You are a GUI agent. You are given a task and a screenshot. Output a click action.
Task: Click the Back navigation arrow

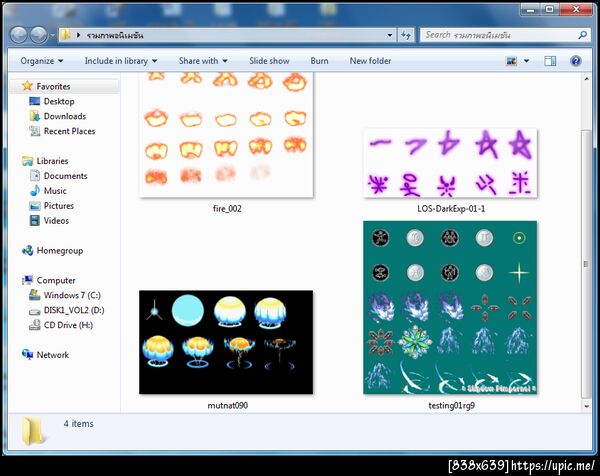click(18, 35)
